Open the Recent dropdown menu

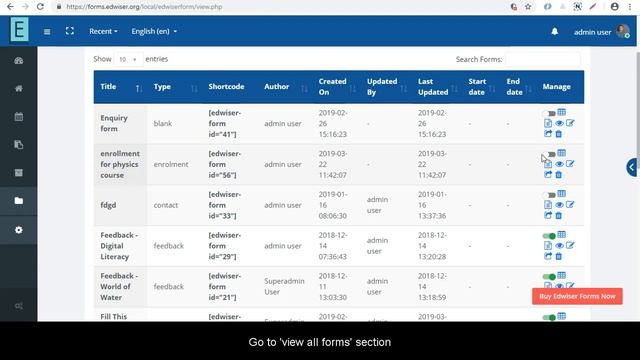(103, 31)
